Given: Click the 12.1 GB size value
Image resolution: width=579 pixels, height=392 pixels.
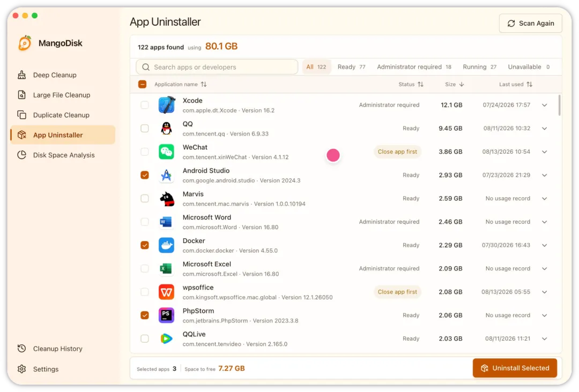Looking at the screenshot, I should [451, 105].
